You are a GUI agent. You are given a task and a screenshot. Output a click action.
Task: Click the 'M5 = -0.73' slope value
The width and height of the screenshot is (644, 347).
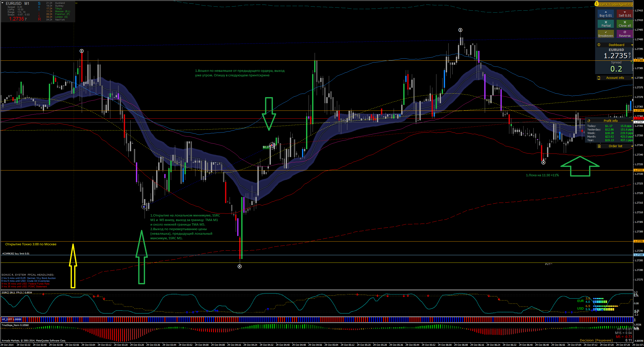624,337
